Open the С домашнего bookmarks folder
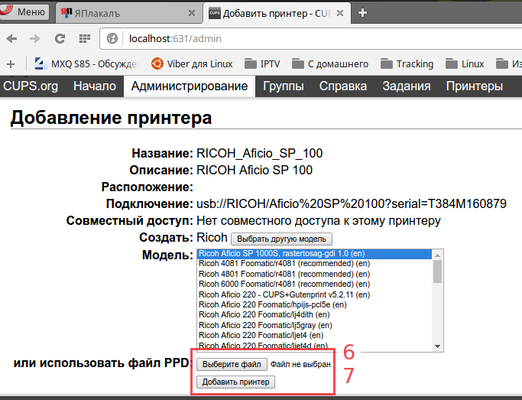The height and width of the screenshot is (400, 522). coord(330,64)
